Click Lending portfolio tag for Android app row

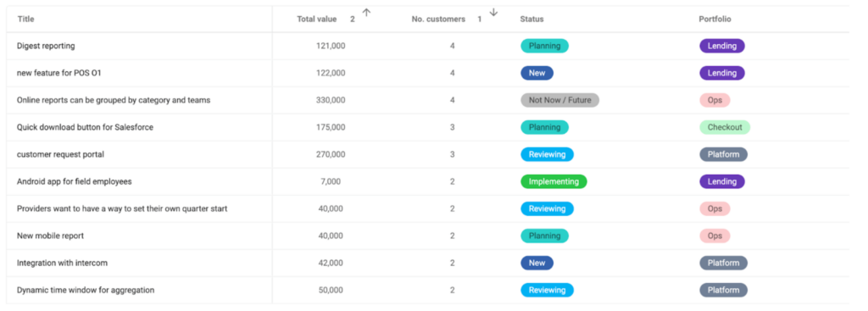click(722, 181)
